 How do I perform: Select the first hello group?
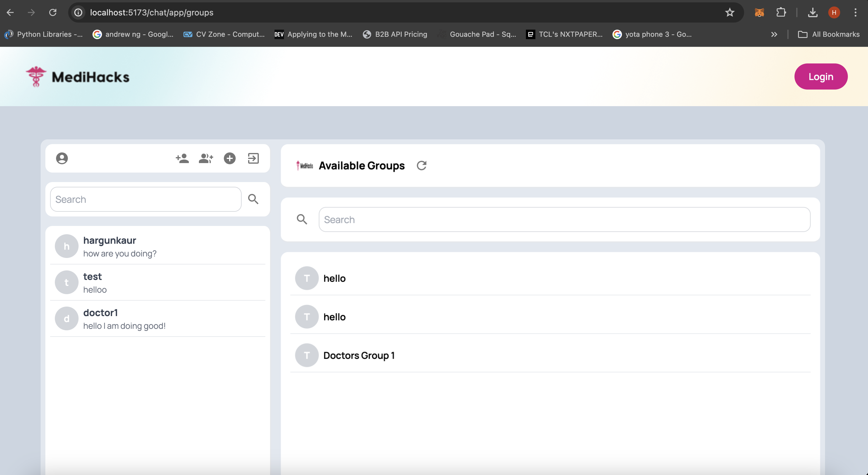pyautogui.click(x=334, y=278)
